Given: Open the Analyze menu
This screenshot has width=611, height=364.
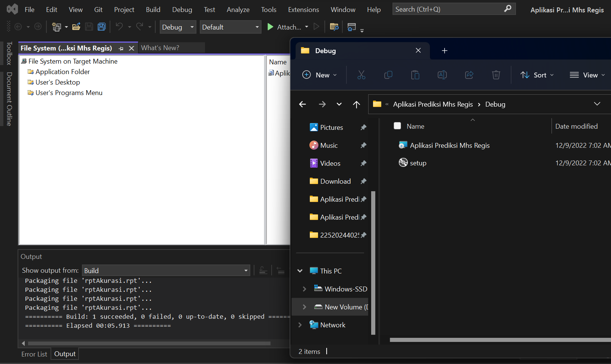Looking at the screenshot, I should [238, 9].
